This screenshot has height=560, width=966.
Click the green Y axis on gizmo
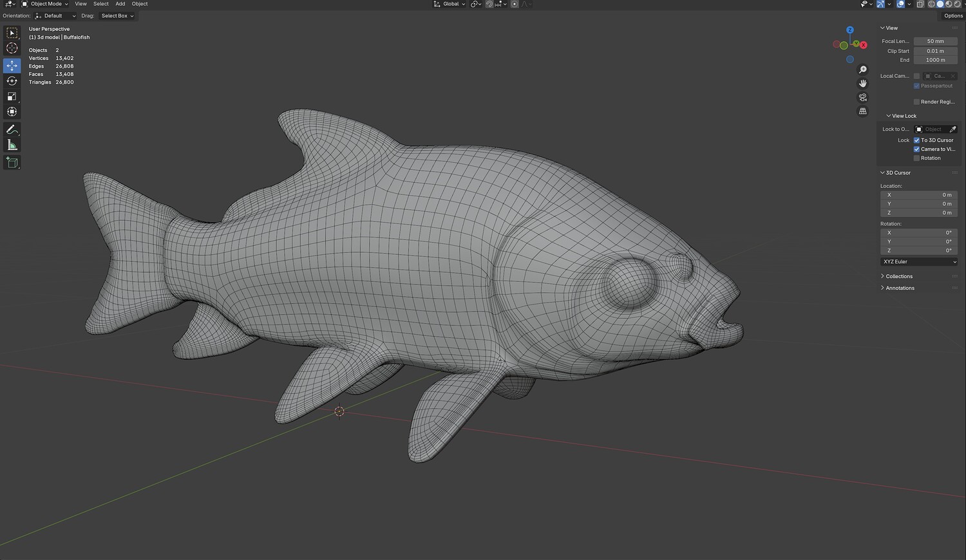pyautogui.click(x=856, y=44)
